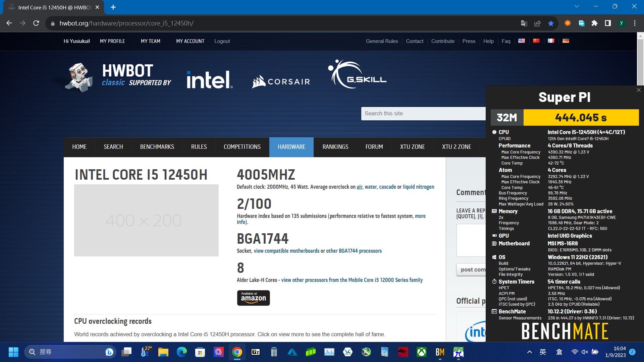Click the Logout link
Viewport: 644px width, 362px height.
222,41
